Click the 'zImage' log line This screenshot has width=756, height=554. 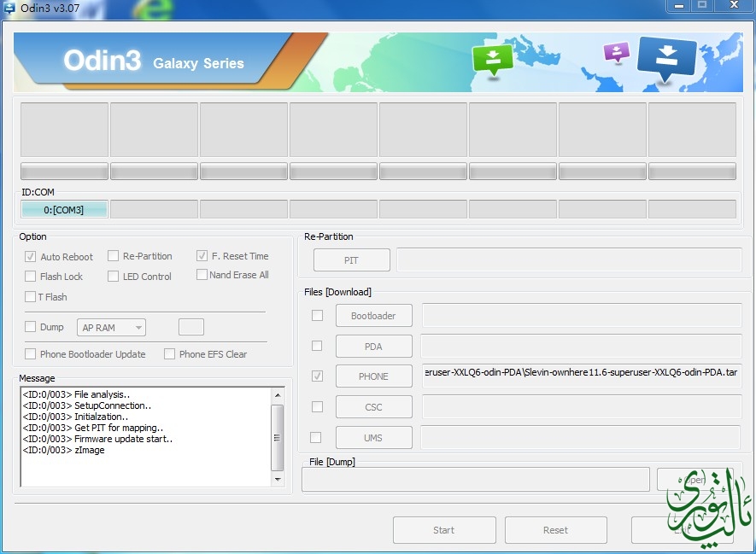tap(63, 450)
